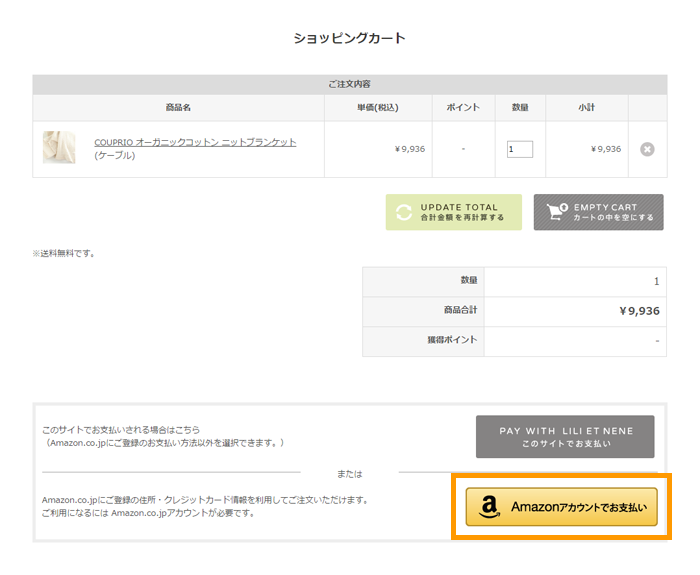
Task: Select the 商品名 column header
Action: click(178, 107)
